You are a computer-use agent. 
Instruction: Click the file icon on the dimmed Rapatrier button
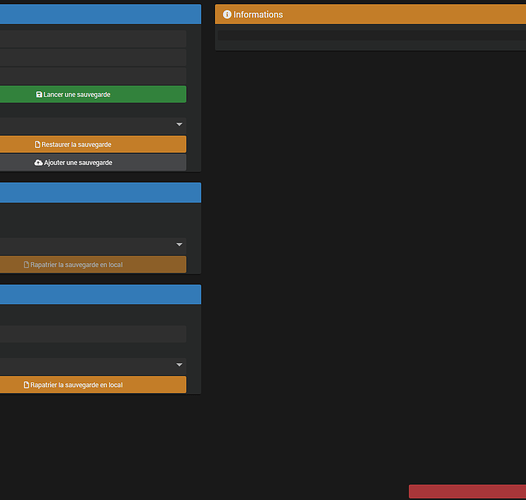[x=26, y=265]
